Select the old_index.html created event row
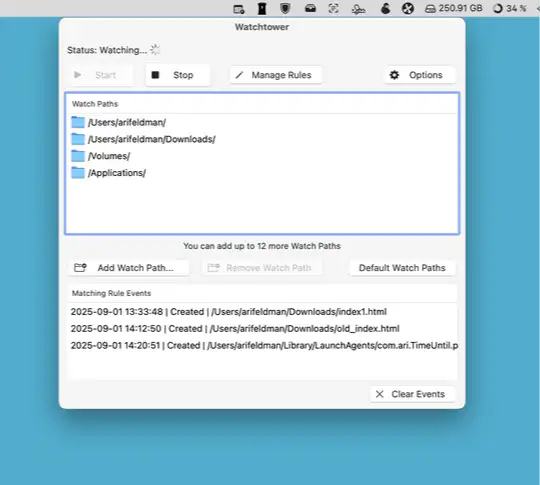 click(262, 329)
